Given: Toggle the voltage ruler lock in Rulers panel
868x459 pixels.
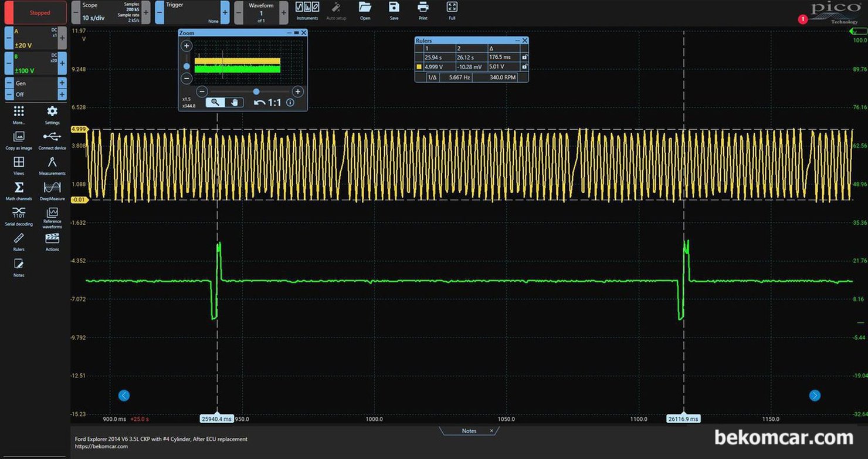Looking at the screenshot, I should (524, 67).
